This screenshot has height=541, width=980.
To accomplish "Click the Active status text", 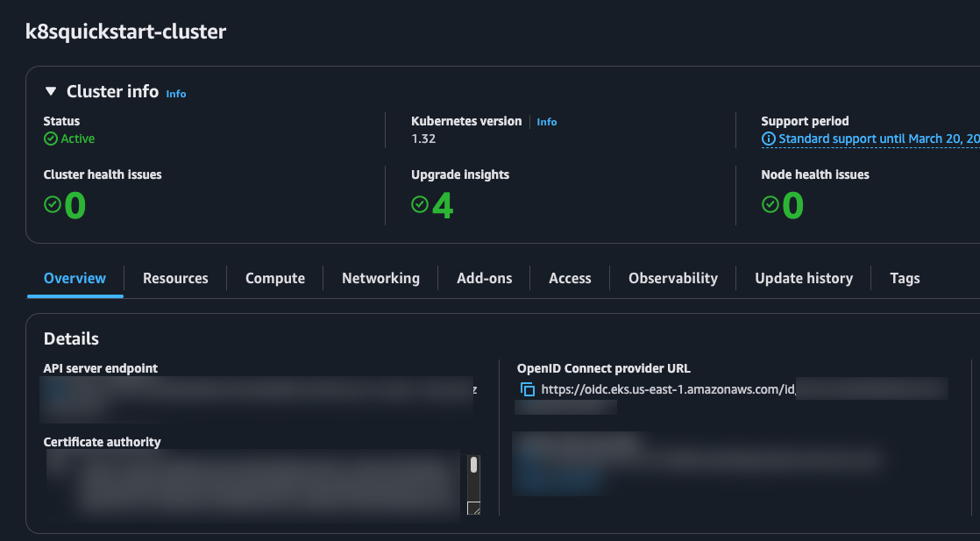I will pyautogui.click(x=77, y=139).
